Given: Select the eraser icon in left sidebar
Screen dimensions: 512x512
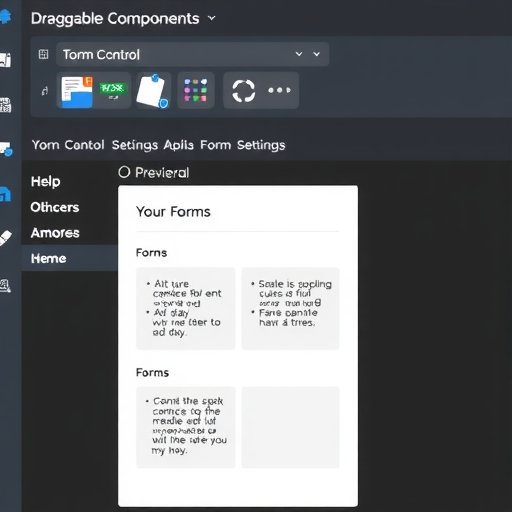Looking at the screenshot, I should point(6,238).
